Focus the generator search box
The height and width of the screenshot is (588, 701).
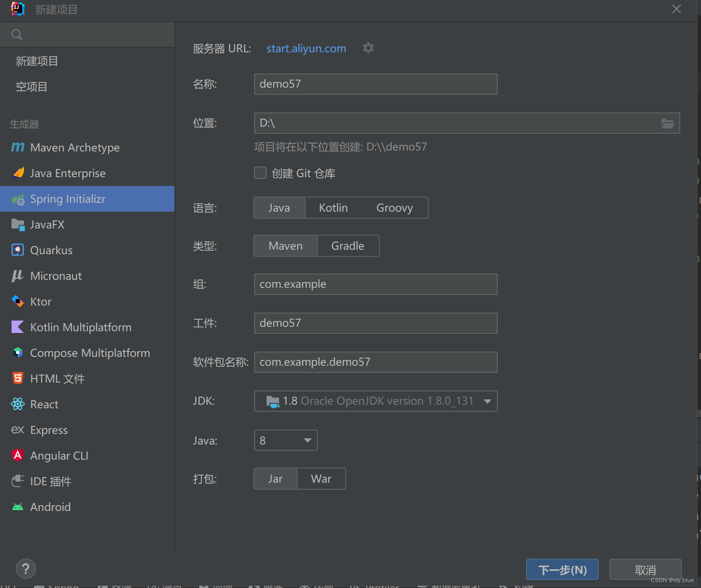pos(87,35)
